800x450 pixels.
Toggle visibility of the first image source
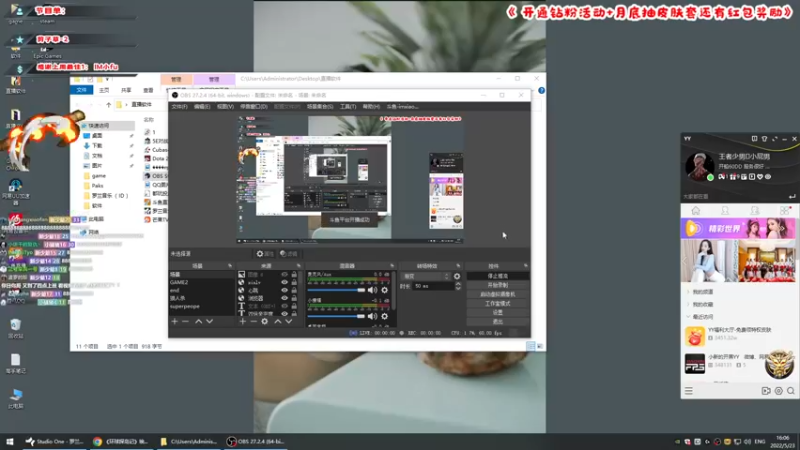pos(284,274)
